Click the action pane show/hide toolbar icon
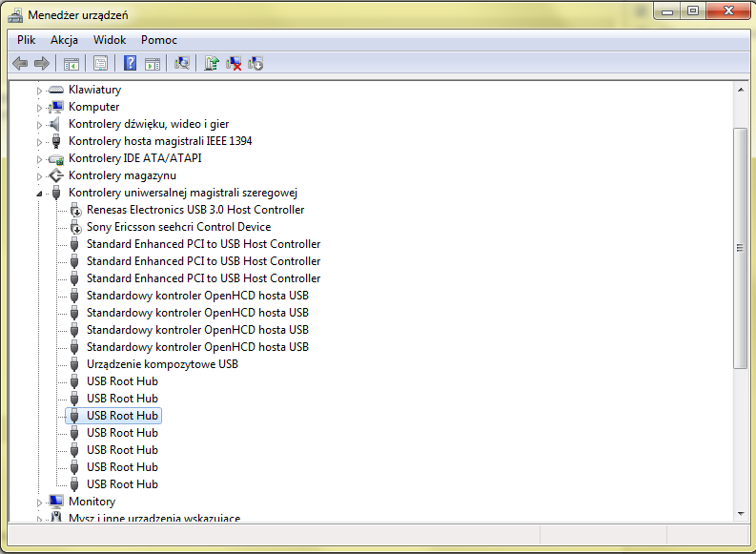Image resolution: width=756 pixels, height=554 pixels. 153,63
